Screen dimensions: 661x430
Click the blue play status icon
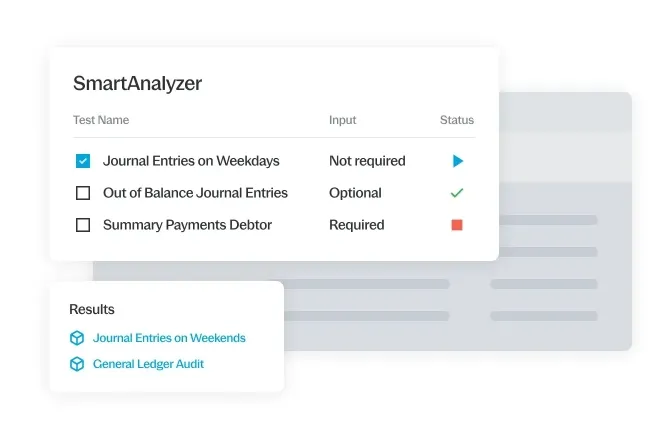click(x=458, y=161)
